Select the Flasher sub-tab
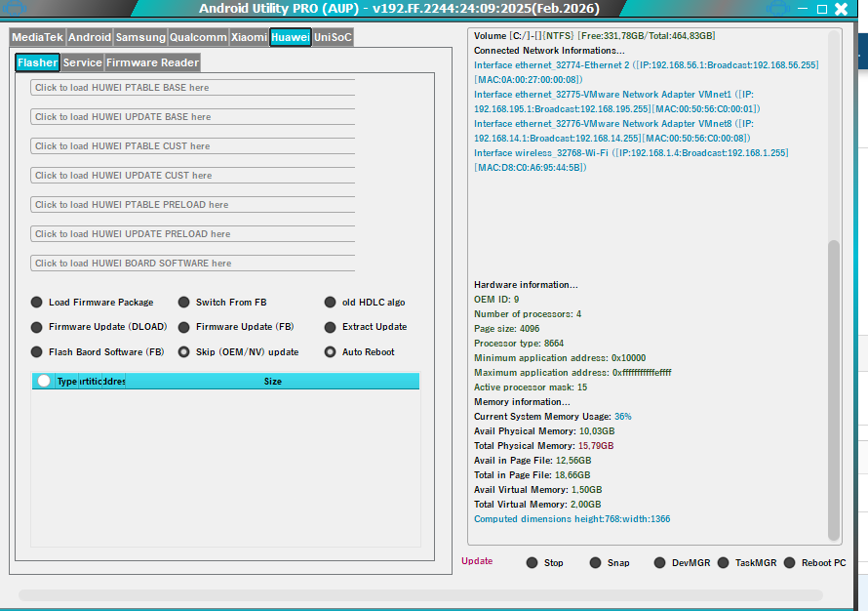The width and height of the screenshot is (868, 611). tap(38, 62)
